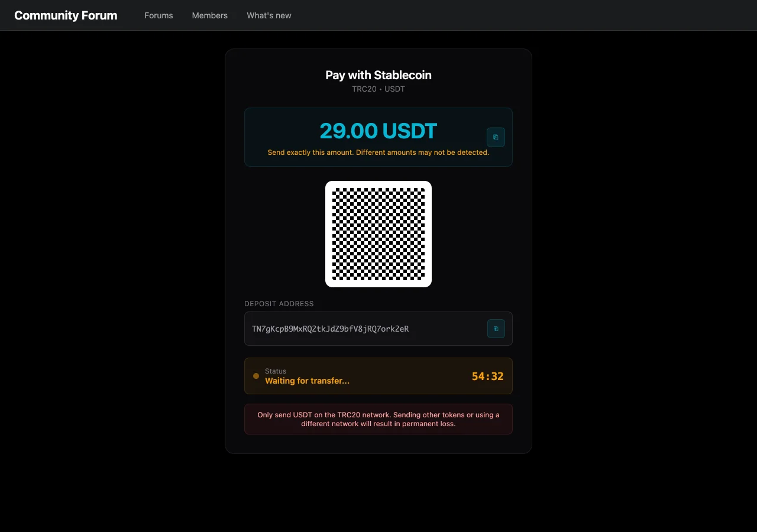This screenshot has width=757, height=532.
Task: Click the Waiting for transfer status text
Action: coord(307,381)
